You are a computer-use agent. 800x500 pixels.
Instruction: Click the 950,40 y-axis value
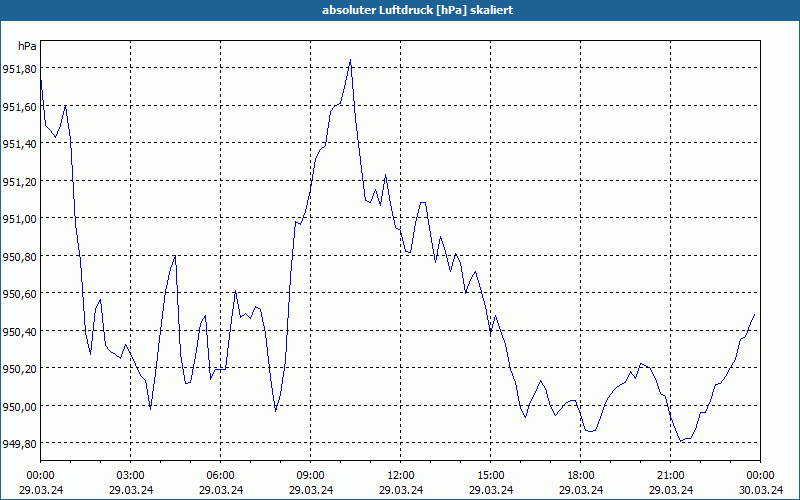pos(19,332)
